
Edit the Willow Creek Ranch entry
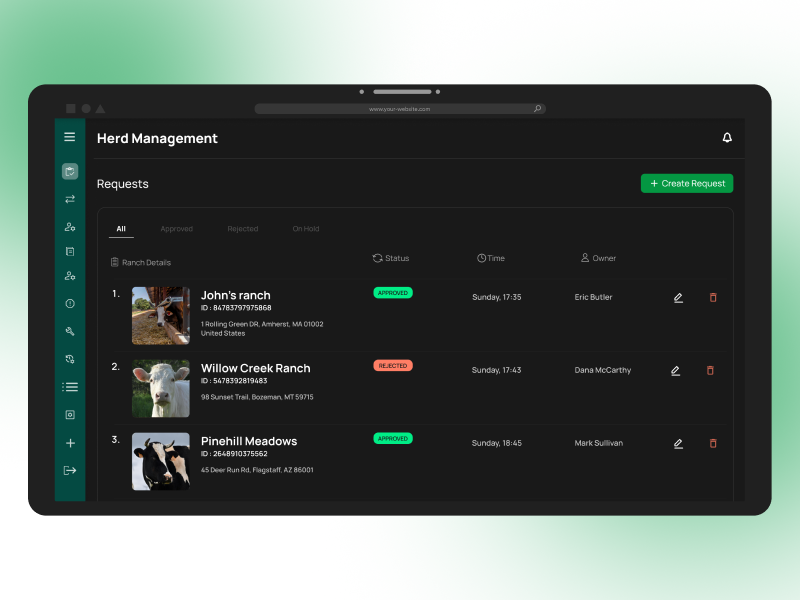coord(677,370)
